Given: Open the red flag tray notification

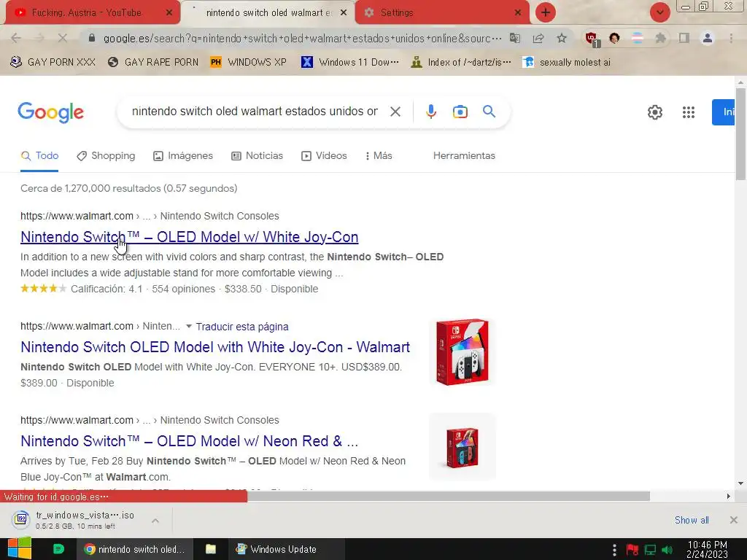Looking at the screenshot, I should coord(632,550).
